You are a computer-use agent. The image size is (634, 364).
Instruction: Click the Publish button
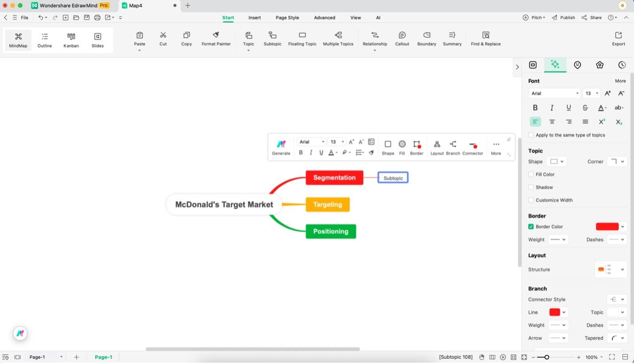click(x=564, y=18)
